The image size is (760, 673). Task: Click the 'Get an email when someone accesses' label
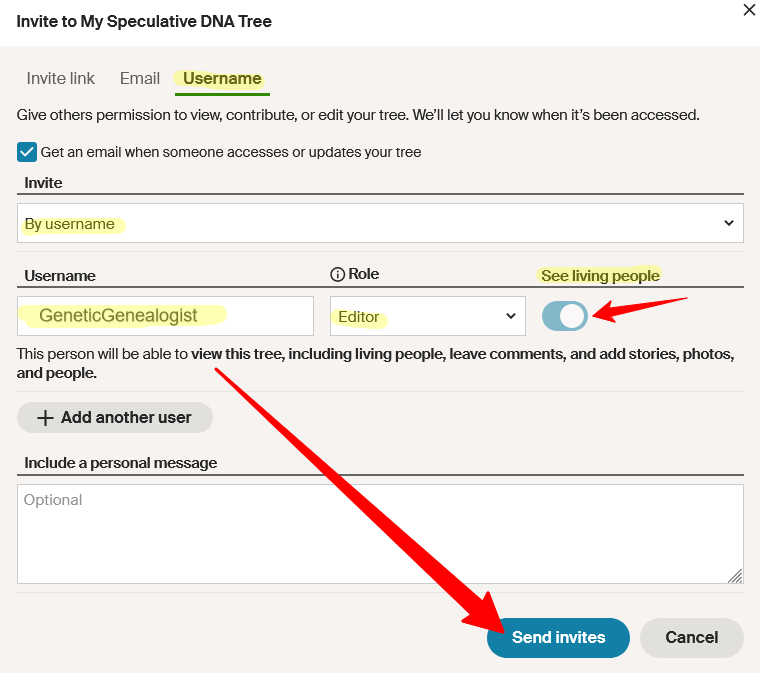231,152
